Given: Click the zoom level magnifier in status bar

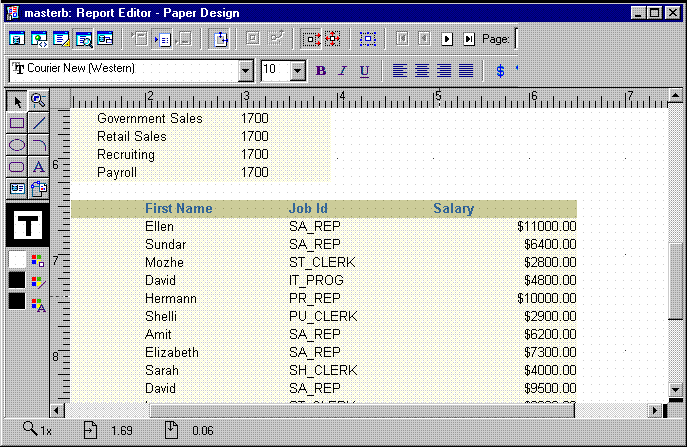Looking at the screenshot, I should pos(30,429).
